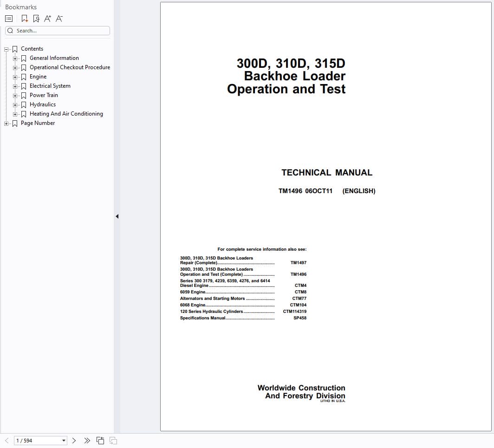Select Heating And Air Conditioning bookmark
This screenshot has height=448, width=494.
(66, 114)
